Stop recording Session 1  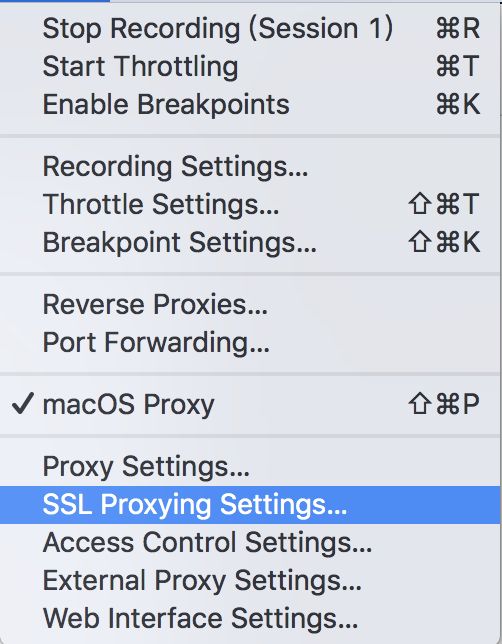(250, 28)
